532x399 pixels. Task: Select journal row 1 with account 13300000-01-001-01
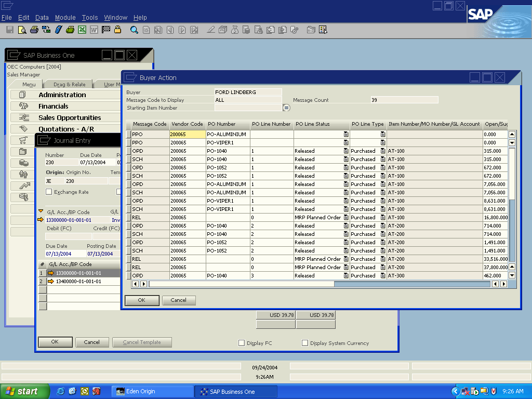79,273
